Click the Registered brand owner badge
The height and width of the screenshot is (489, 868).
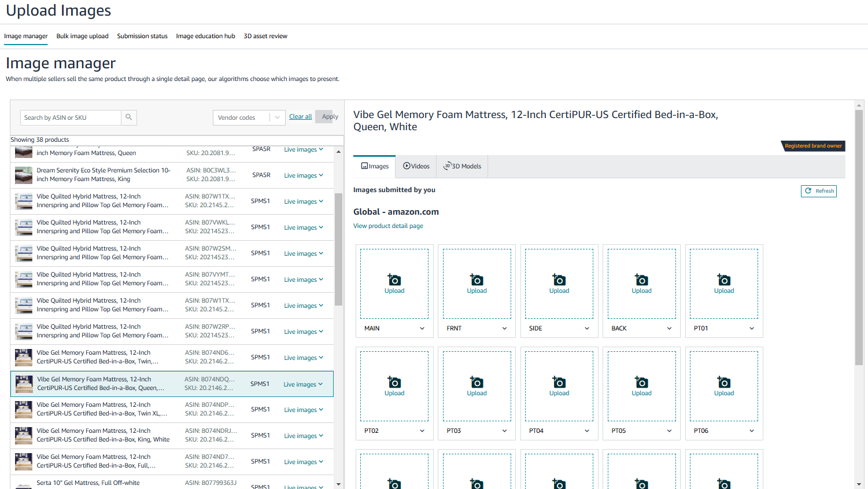pyautogui.click(x=813, y=146)
